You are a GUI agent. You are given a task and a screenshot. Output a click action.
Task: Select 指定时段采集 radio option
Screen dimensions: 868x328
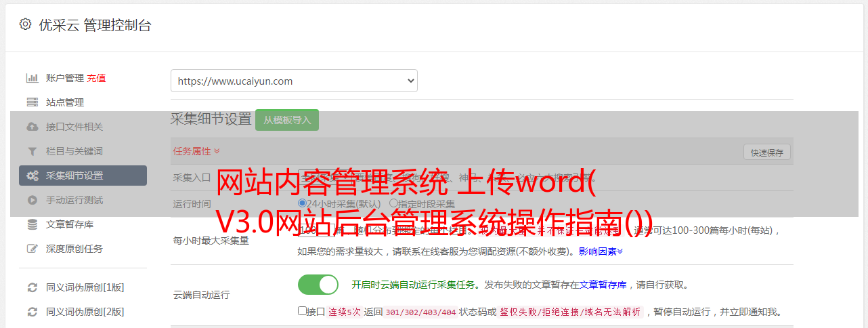point(393,203)
